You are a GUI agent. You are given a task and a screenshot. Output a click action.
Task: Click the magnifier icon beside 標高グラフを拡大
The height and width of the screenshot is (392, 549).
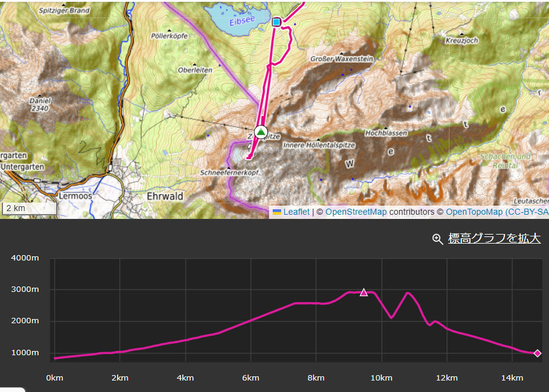pos(438,239)
